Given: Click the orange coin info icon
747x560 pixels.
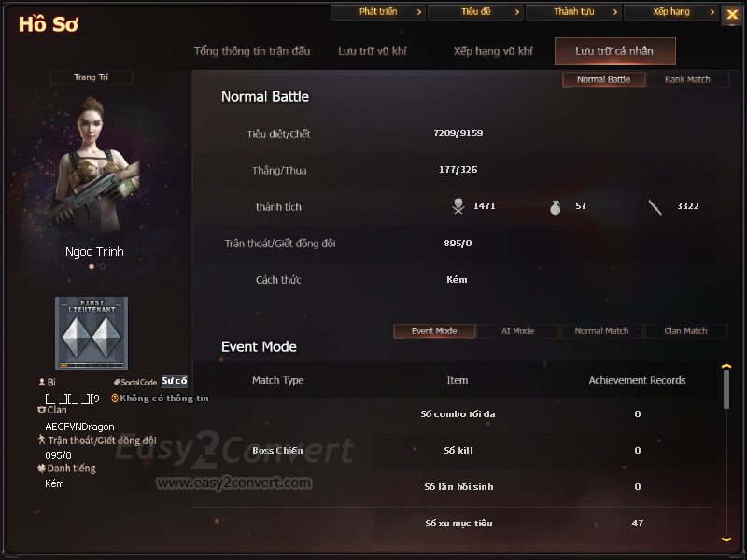Looking at the screenshot, I should pyautogui.click(x=114, y=399).
